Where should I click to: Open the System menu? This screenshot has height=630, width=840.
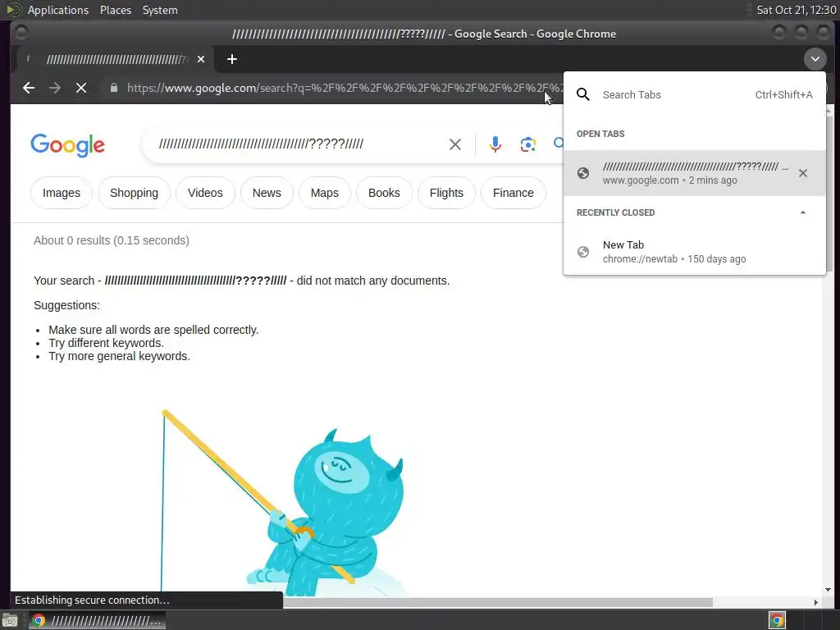[160, 10]
